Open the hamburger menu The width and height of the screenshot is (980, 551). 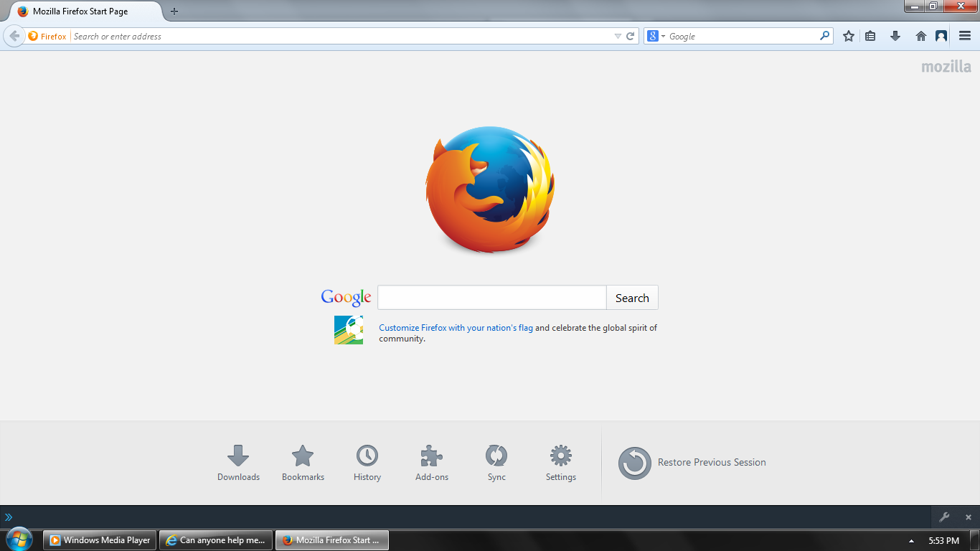pos(965,36)
